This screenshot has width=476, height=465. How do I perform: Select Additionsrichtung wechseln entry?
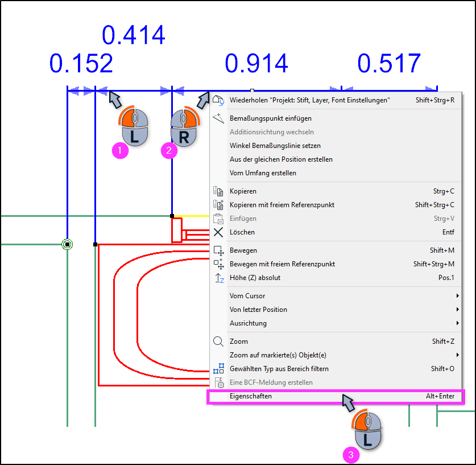pos(336,132)
